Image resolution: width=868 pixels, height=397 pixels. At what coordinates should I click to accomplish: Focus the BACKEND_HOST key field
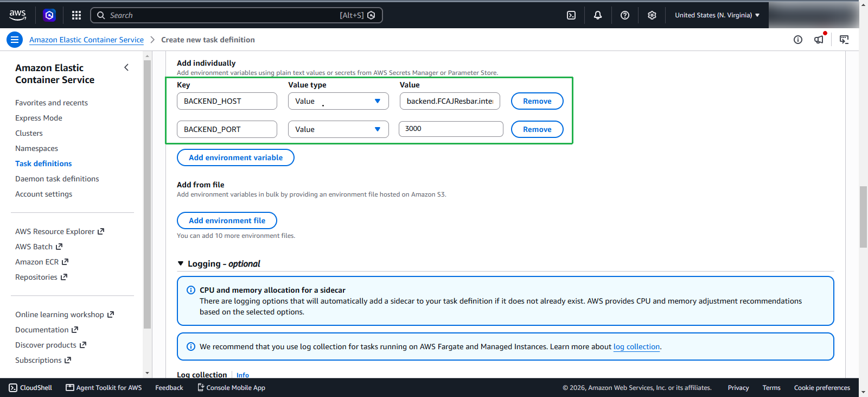[227, 101]
